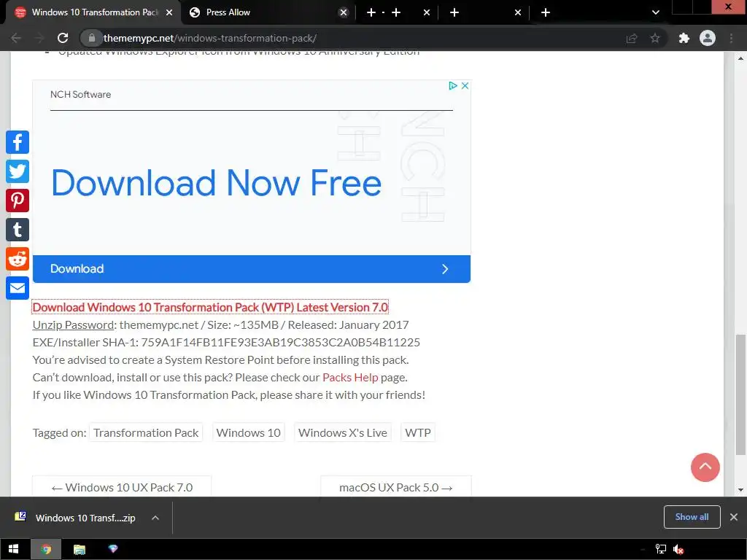The width and height of the screenshot is (747, 560).
Task: Open the Transformation Pack tag
Action: (146, 432)
